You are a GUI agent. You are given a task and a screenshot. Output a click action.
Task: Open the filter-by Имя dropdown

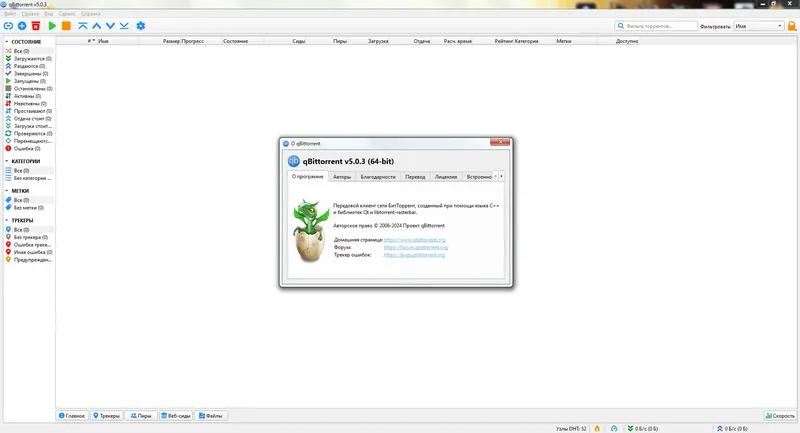759,26
